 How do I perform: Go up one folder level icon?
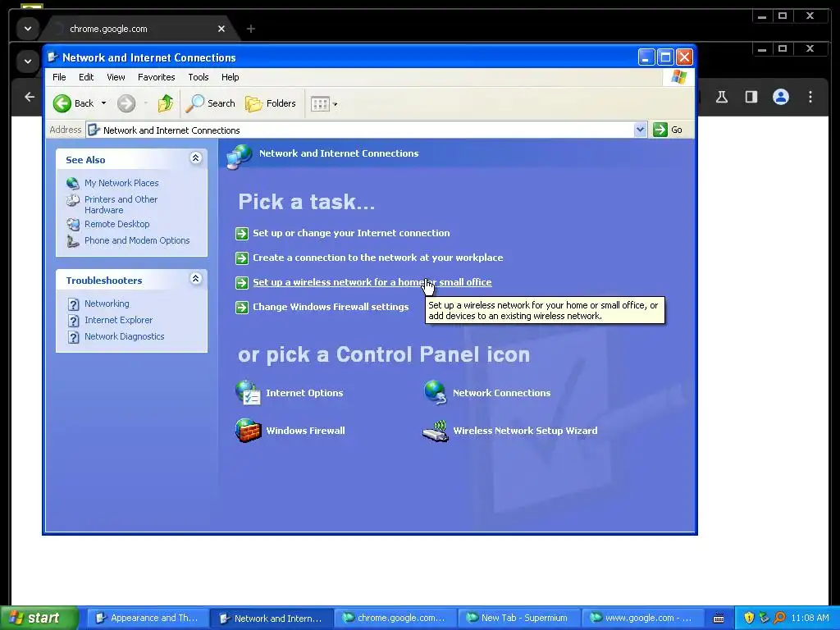click(x=166, y=103)
